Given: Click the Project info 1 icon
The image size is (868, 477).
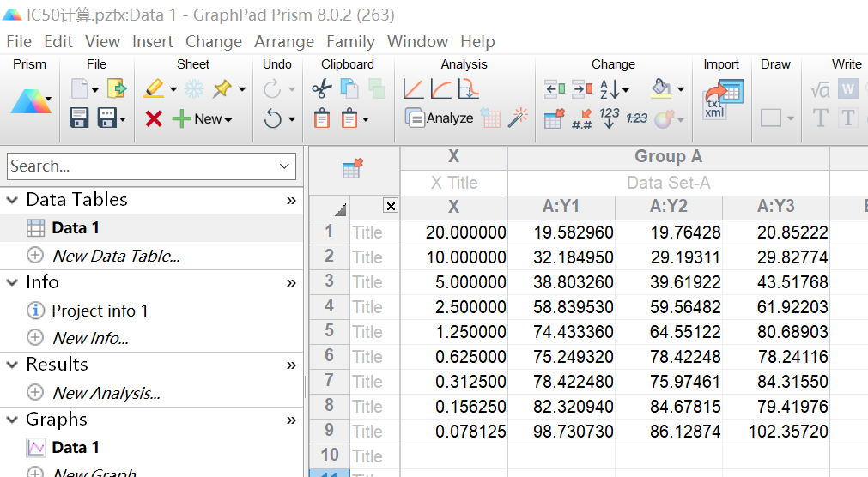Looking at the screenshot, I should click(x=35, y=310).
